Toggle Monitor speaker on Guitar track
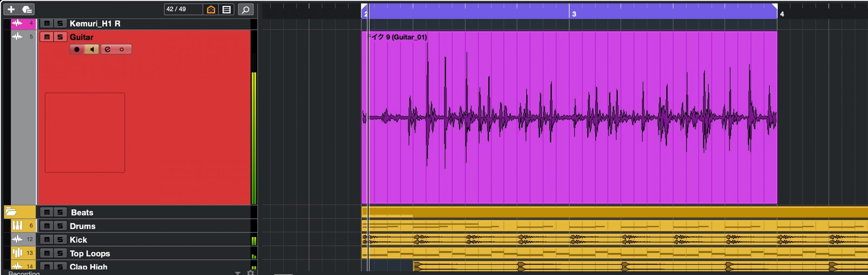 click(92, 49)
